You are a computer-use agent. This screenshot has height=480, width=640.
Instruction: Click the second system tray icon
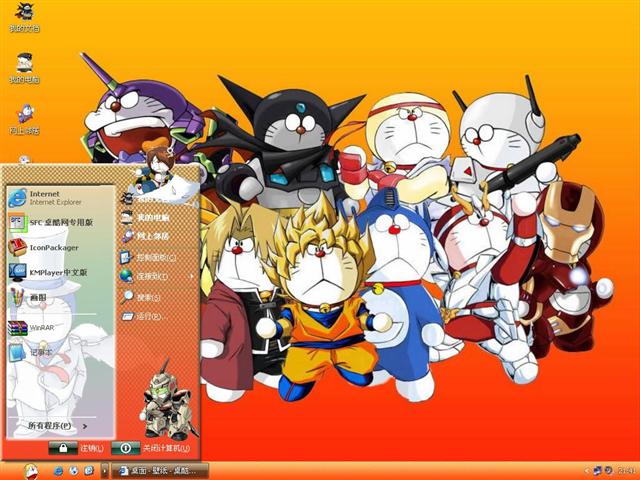(608, 471)
